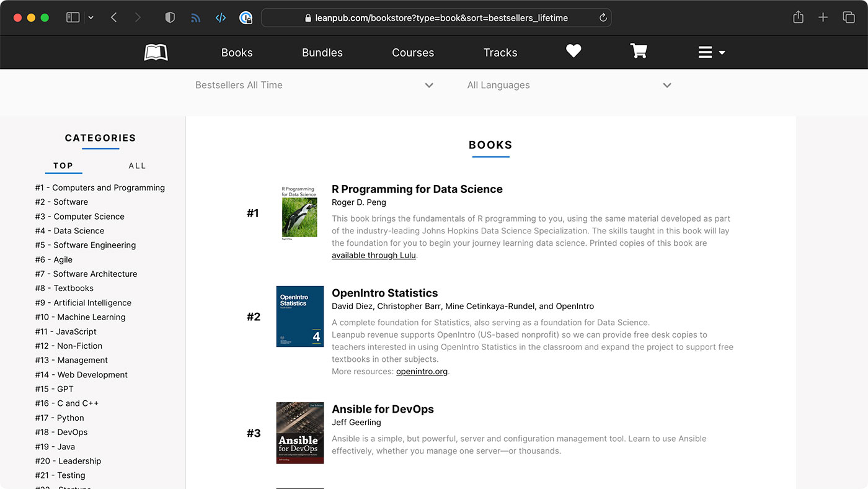
Task: Open the Tracks navigation item
Action: (x=500, y=53)
